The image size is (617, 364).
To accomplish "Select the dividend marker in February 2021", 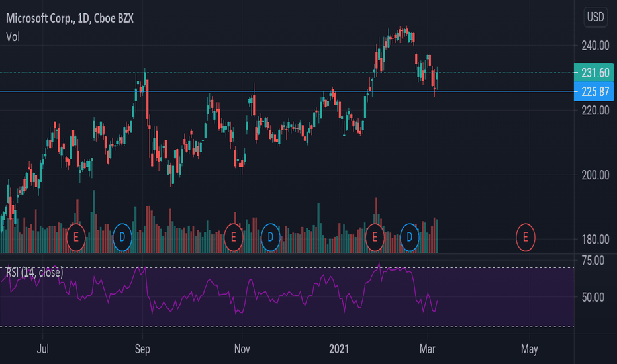I will click(410, 238).
